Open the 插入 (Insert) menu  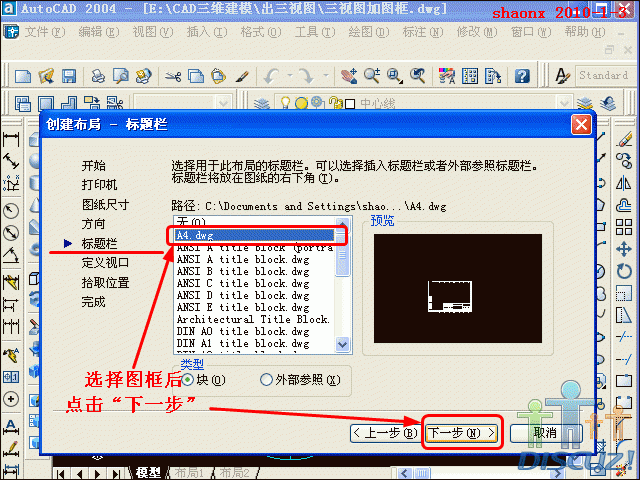207,32
